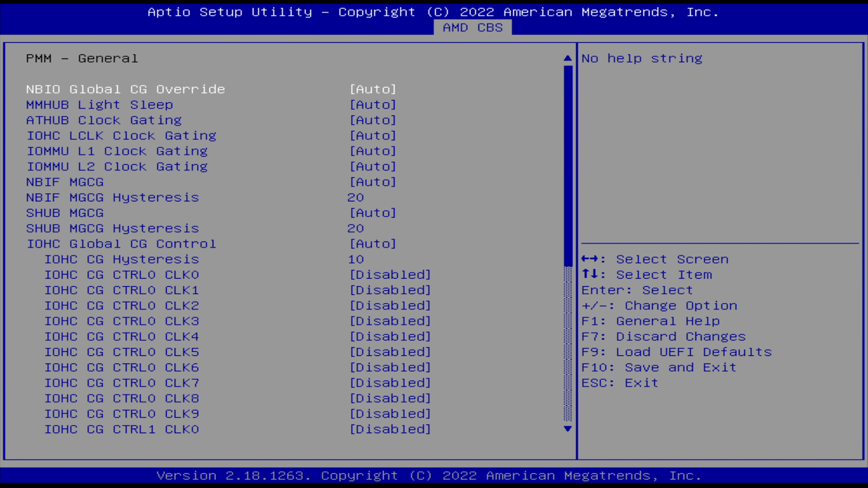The image size is (868, 488).
Task: Click the 'F10: Save and Exit' key hint
Action: (659, 368)
